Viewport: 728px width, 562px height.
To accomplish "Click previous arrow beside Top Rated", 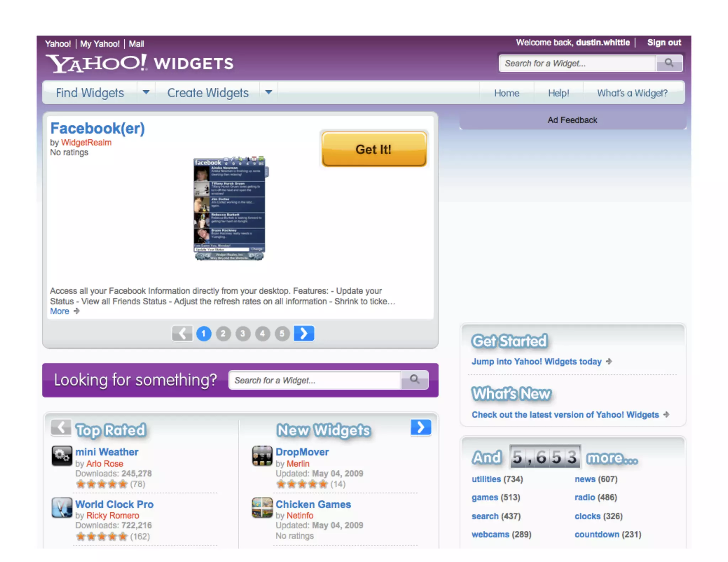I will click(x=61, y=427).
